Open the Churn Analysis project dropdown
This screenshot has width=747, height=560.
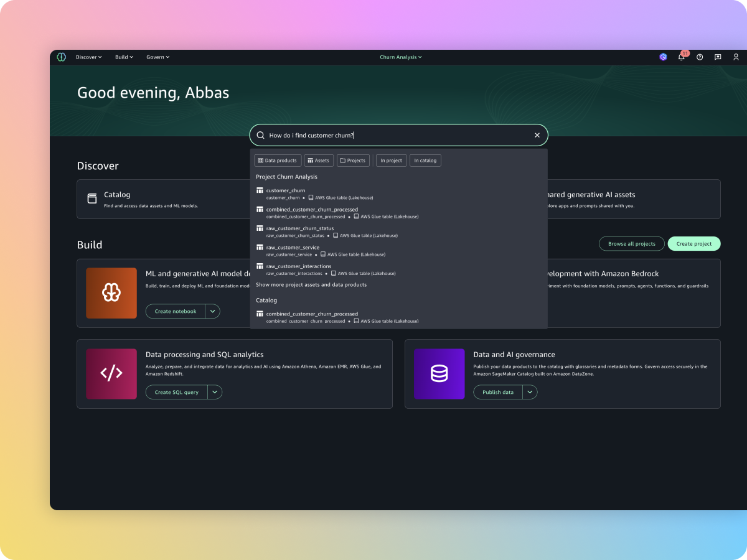tap(400, 57)
